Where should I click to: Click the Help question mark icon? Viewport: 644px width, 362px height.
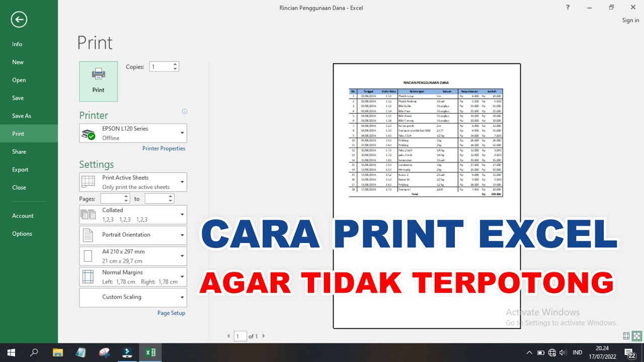click(x=568, y=8)
